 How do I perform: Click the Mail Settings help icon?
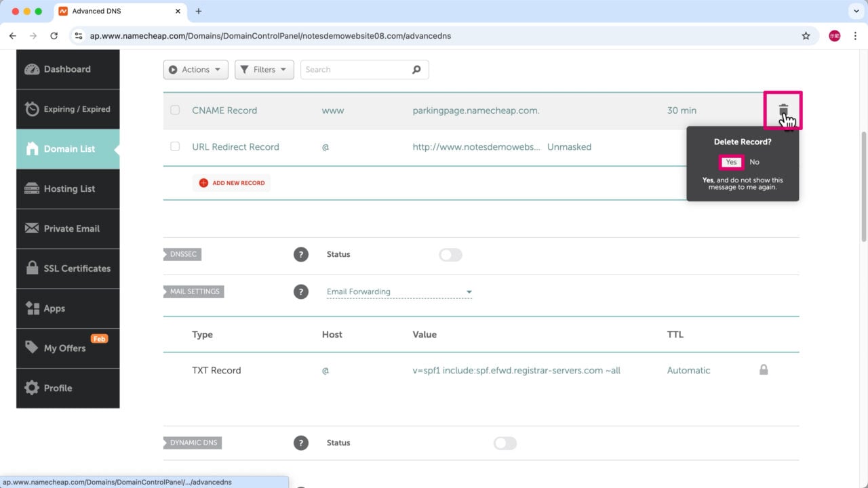300,291
